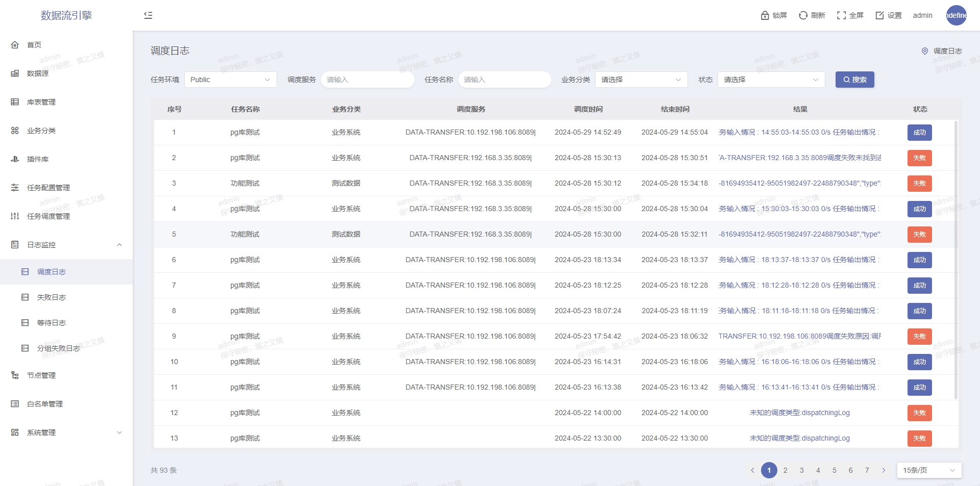Click 功能测试 task name in row 3
The height and width of the screenshot is (486, 980).
245,183
